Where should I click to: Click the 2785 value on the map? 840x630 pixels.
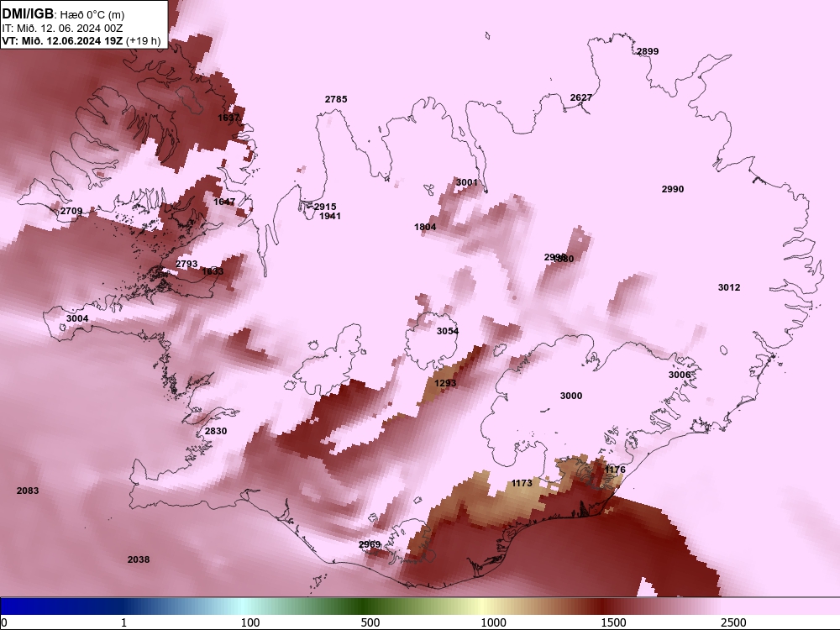(336, 99)
